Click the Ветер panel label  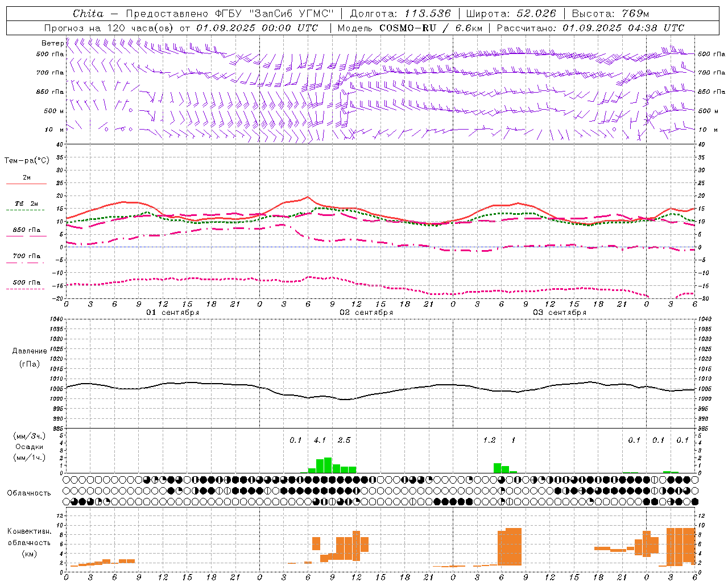52,43
